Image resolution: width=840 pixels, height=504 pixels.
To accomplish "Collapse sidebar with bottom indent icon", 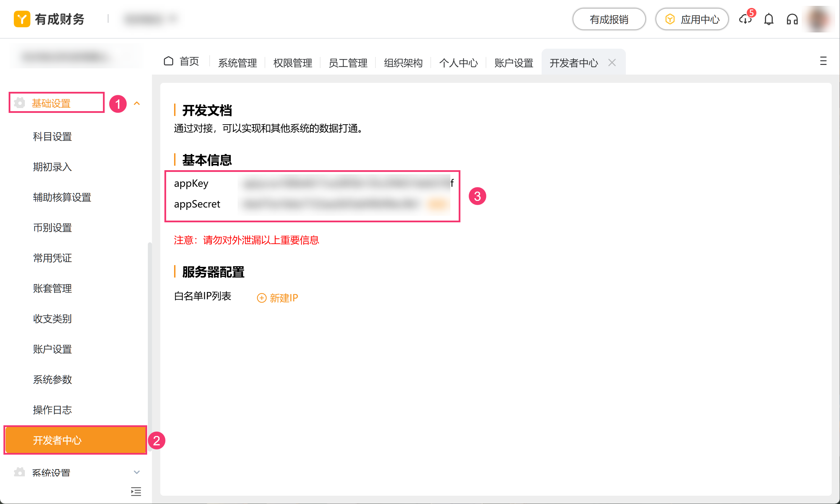I will click(136, 491).
